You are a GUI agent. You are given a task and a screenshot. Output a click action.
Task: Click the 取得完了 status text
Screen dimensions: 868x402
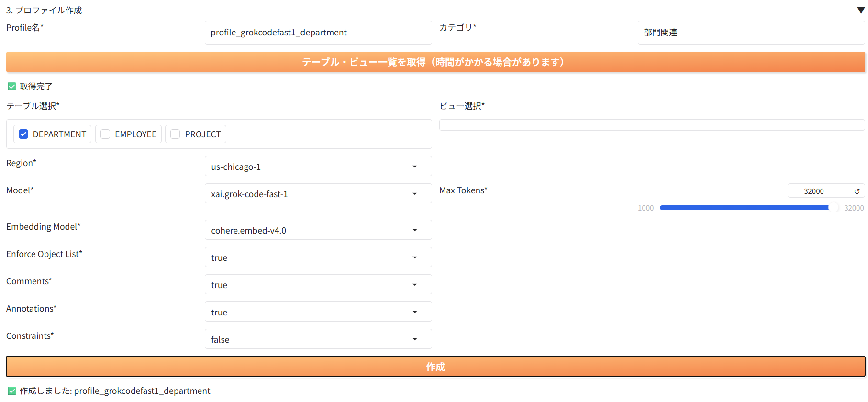click(36, 87)
